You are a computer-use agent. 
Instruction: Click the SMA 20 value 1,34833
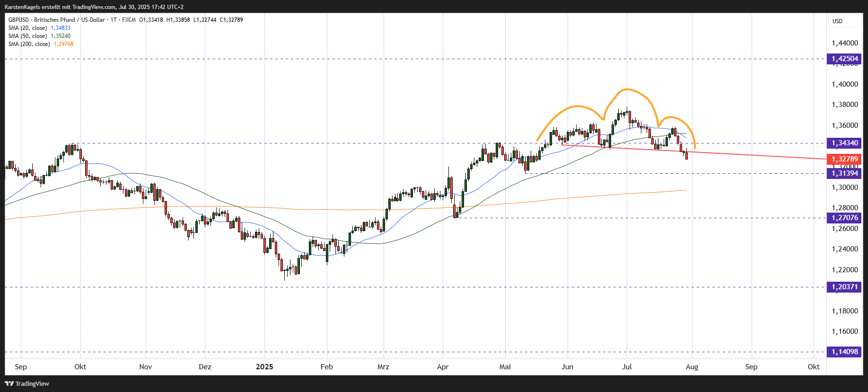61,28
